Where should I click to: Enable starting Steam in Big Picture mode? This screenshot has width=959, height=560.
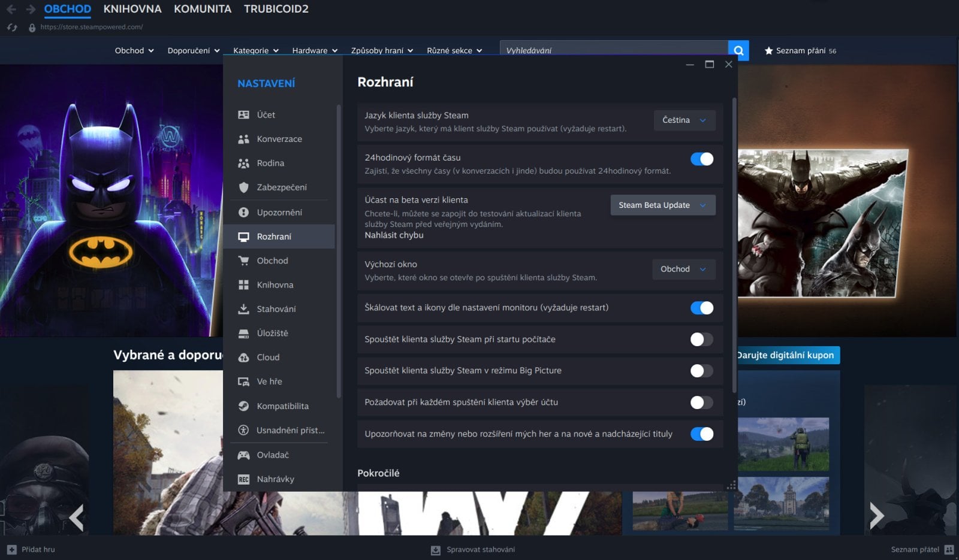[702, 371]
